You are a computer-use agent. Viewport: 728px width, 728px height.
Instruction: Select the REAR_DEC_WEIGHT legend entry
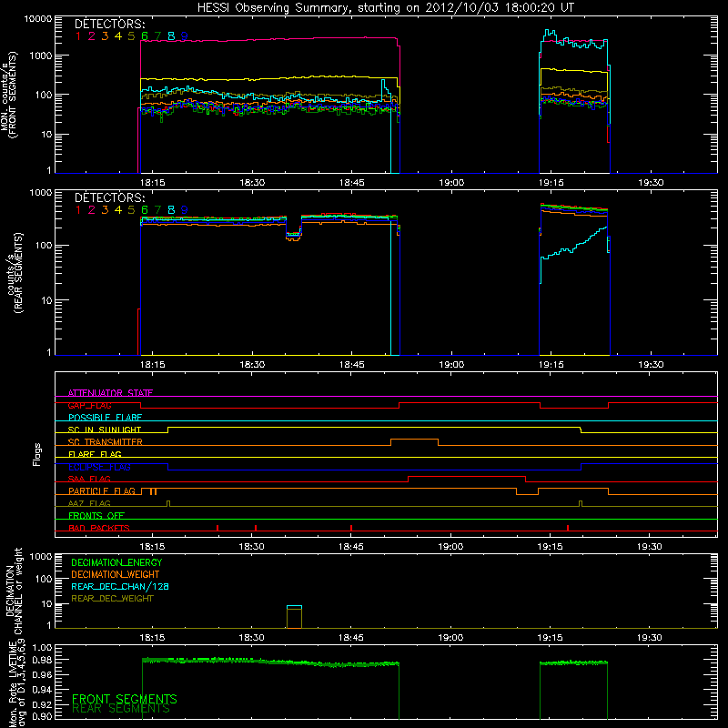pyautogui.click(x=112, y=599)
